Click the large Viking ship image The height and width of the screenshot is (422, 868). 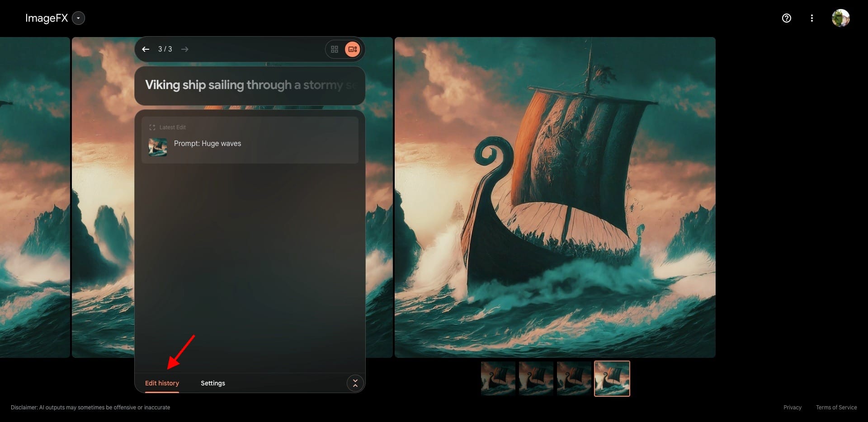click(x=555, y=197)
